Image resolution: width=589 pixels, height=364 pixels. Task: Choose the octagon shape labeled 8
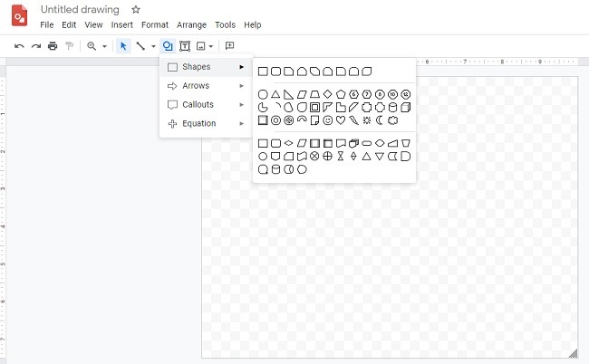380,94
